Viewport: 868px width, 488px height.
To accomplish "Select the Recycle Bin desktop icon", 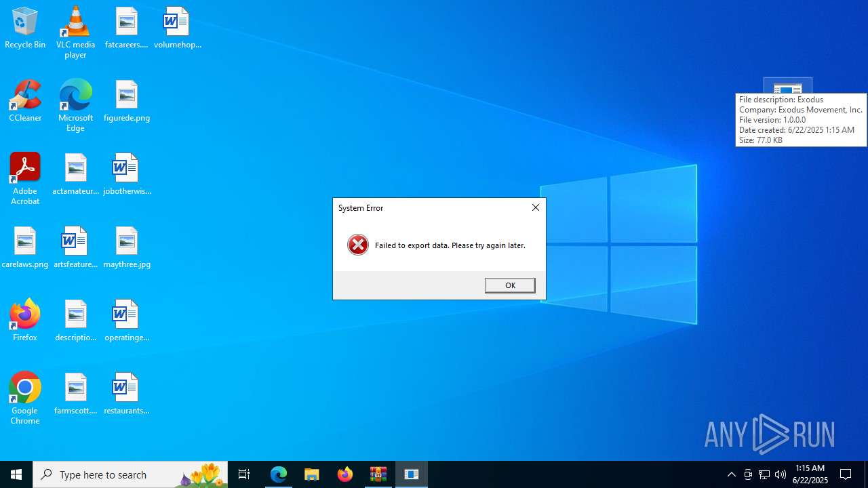I will click(25, 28).
